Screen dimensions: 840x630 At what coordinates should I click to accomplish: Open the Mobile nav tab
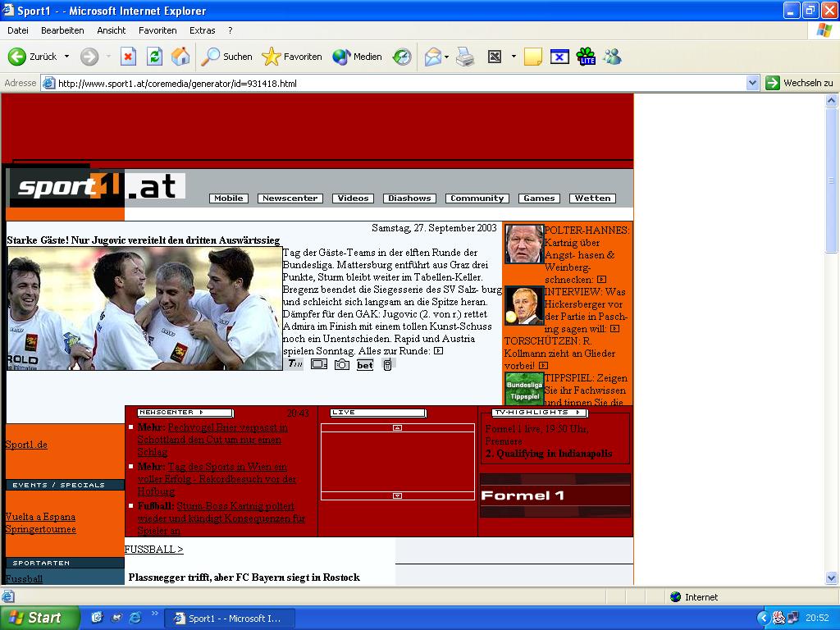point(229,199)
